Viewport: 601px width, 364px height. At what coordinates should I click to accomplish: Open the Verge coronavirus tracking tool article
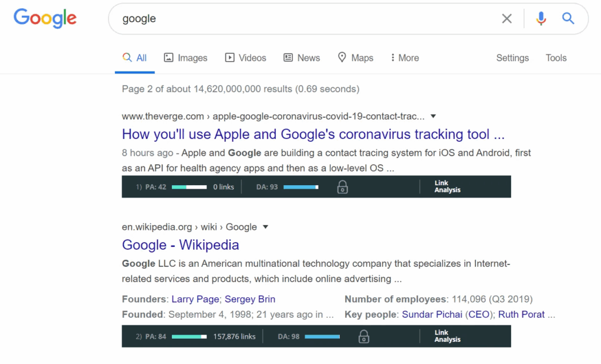coord(313,134)
